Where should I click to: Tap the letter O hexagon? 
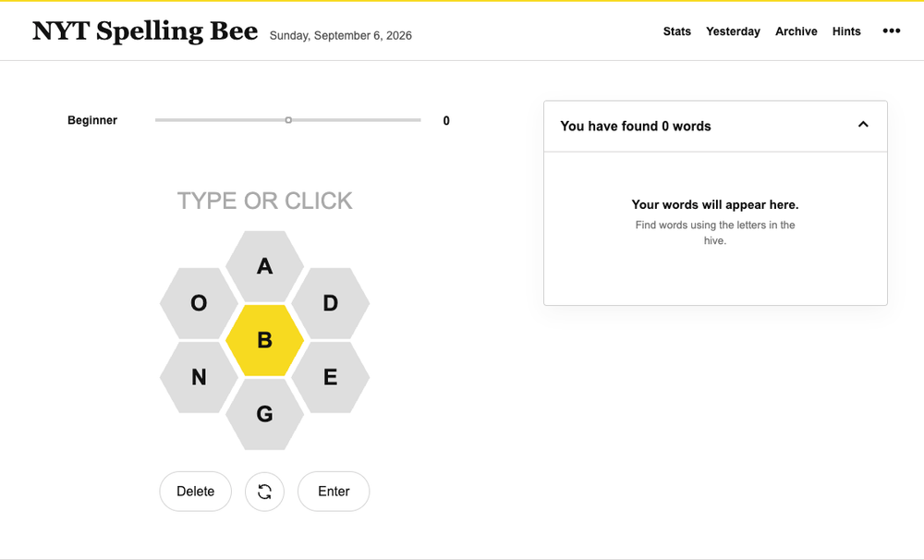pyautogui.click(x=199, y=303)
